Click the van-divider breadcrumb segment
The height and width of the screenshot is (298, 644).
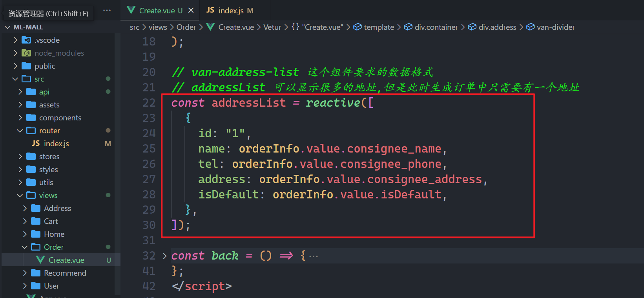(x=556, y=27)
